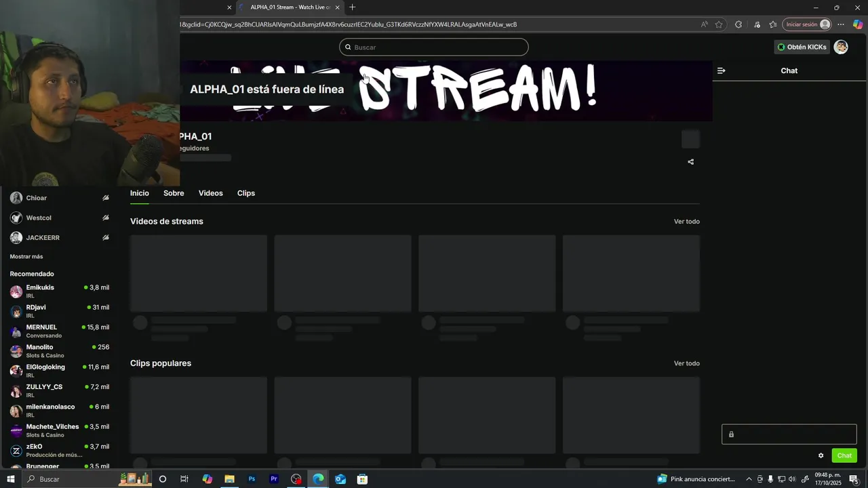The width and height of the screenshot is (868, 488).
Task: Open the notification center icon
Action: (x=854, y=479)
